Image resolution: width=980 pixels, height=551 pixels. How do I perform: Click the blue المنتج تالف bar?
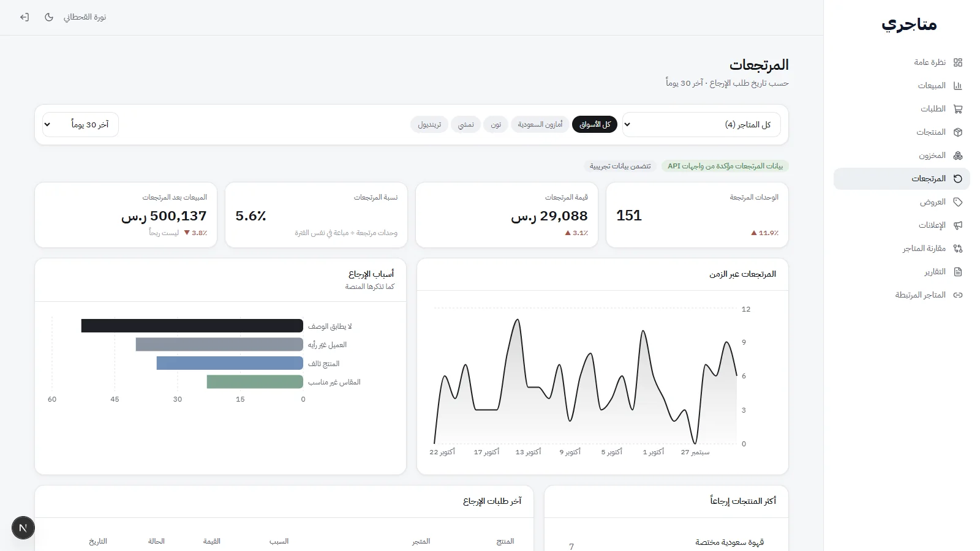coord(230,363)
